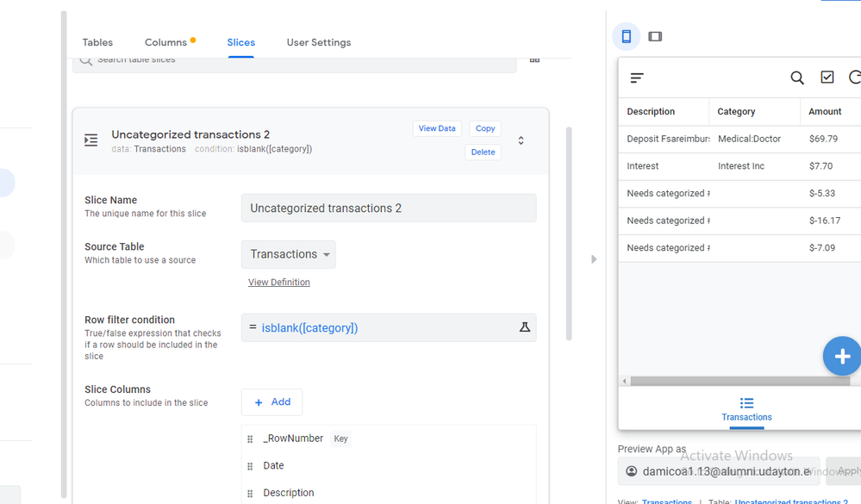
Task: Grab the Date column drag handle
Action: 250,466
